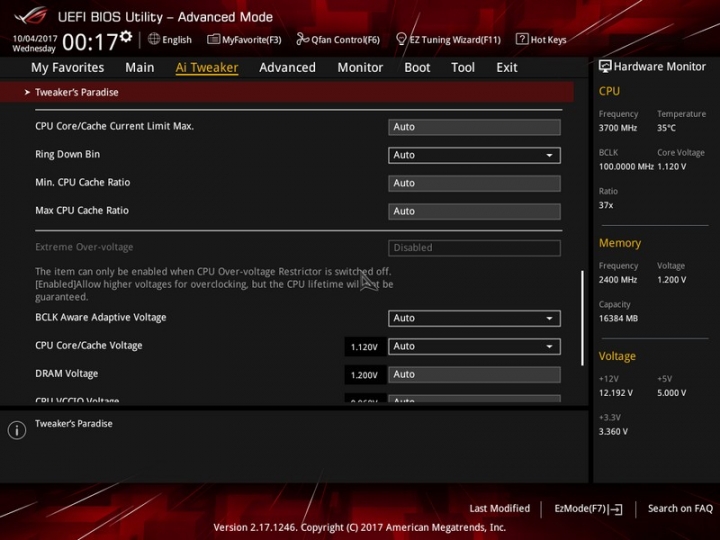720x540 pixels.
Task: Click the Ring Down Bin label
Action: [68, 154]
